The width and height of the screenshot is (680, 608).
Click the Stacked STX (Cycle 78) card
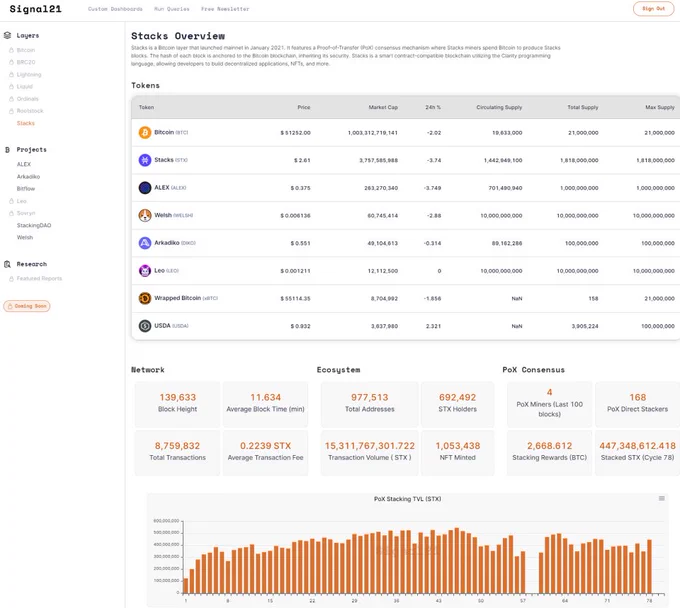638,452
